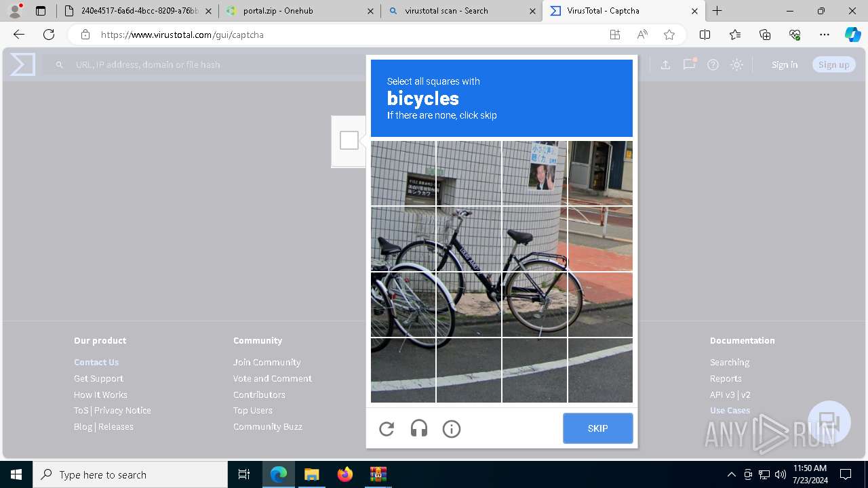Open split screen view
This screenshot has height=488, width=868.
[x=705, y=35]
